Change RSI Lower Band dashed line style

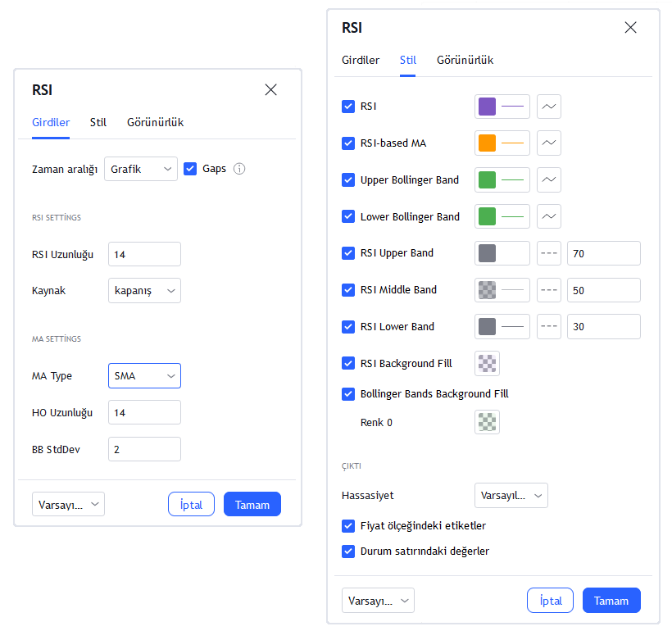548,327
